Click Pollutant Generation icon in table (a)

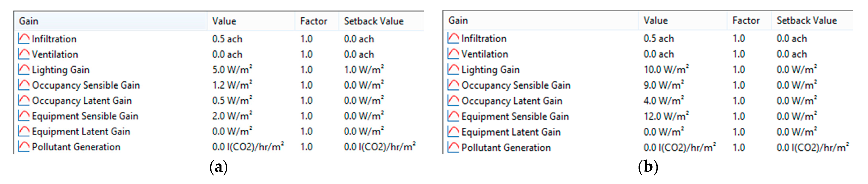click(x=24, y=147)
